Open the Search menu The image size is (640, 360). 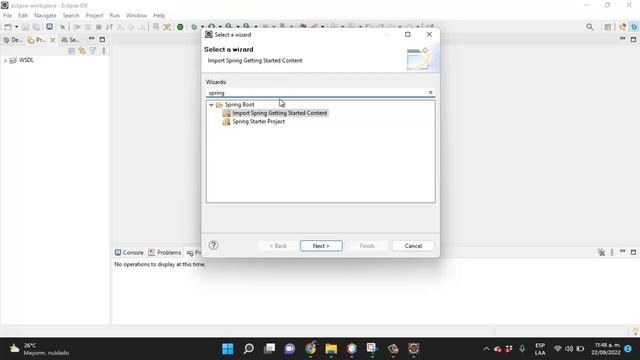tap(71, 16)
